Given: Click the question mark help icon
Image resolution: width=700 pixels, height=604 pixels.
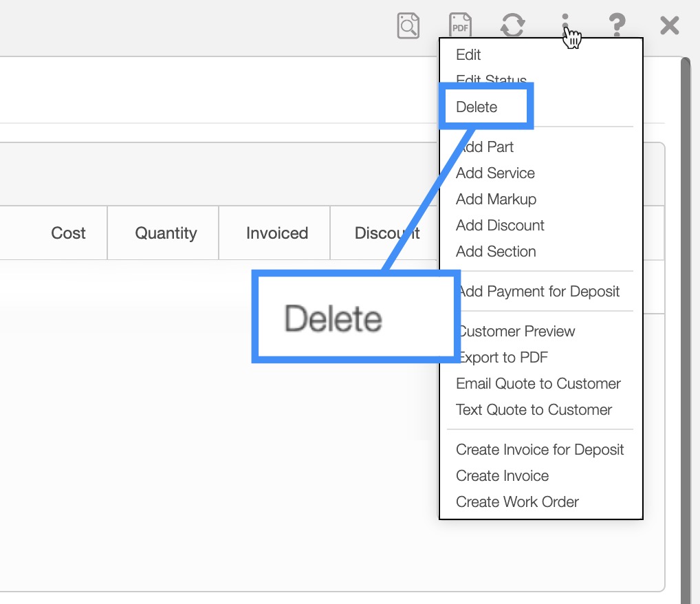Looking at the screenshot, I should coord(617,26).
